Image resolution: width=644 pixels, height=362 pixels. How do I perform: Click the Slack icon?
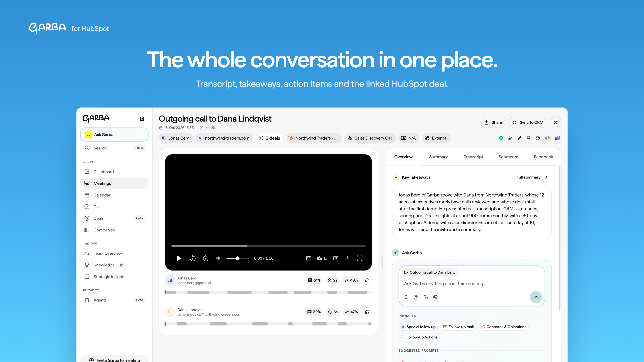click(547, 138)
